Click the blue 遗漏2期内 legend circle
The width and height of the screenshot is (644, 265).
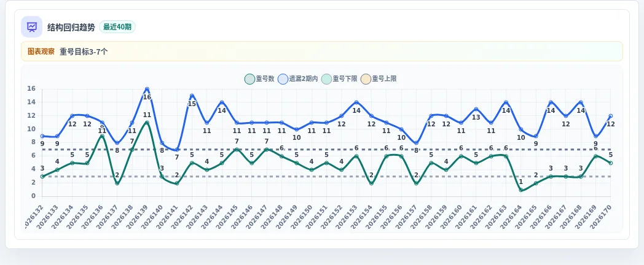[x=283, y=79]
